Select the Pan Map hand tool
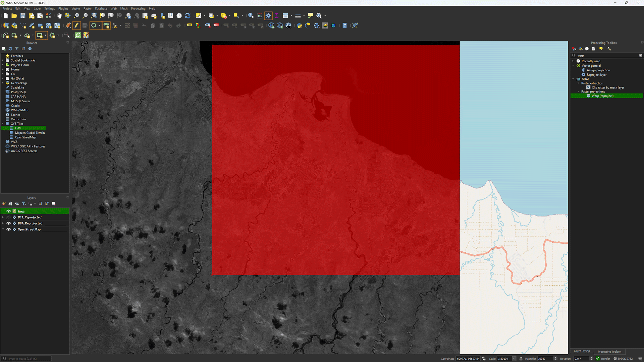 [59, 15]
